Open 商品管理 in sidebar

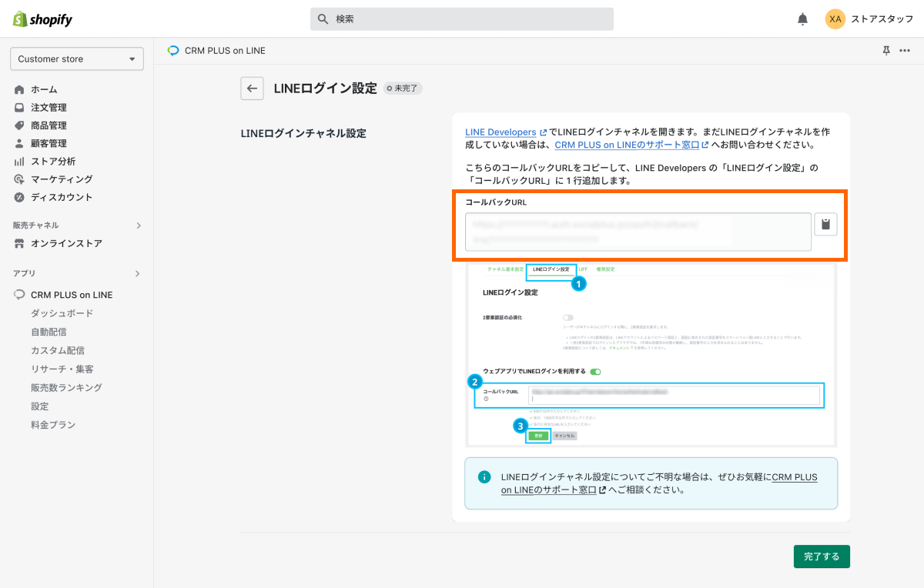(x=49, y=125)
